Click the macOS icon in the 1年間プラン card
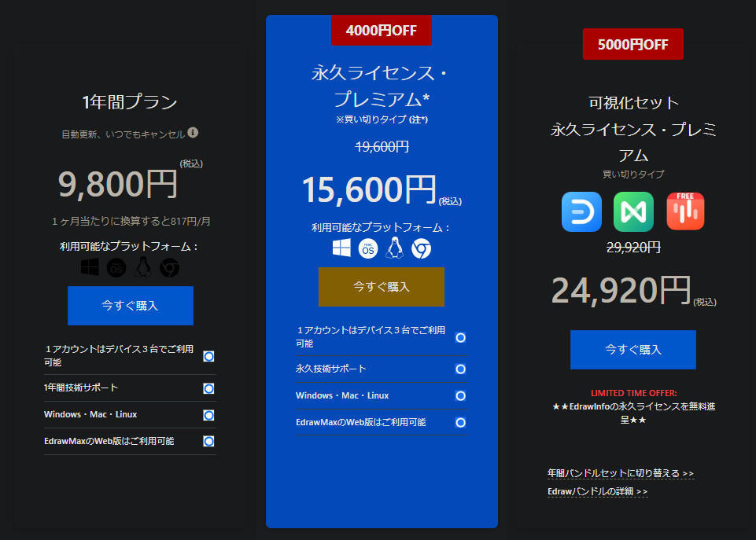Viewport: 756px width, 540px height. [x=116, y=267]
